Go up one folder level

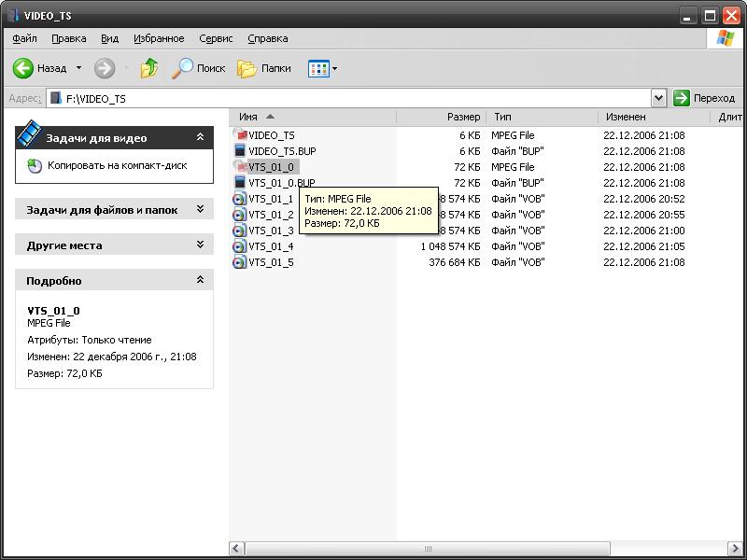pos(149,68)
